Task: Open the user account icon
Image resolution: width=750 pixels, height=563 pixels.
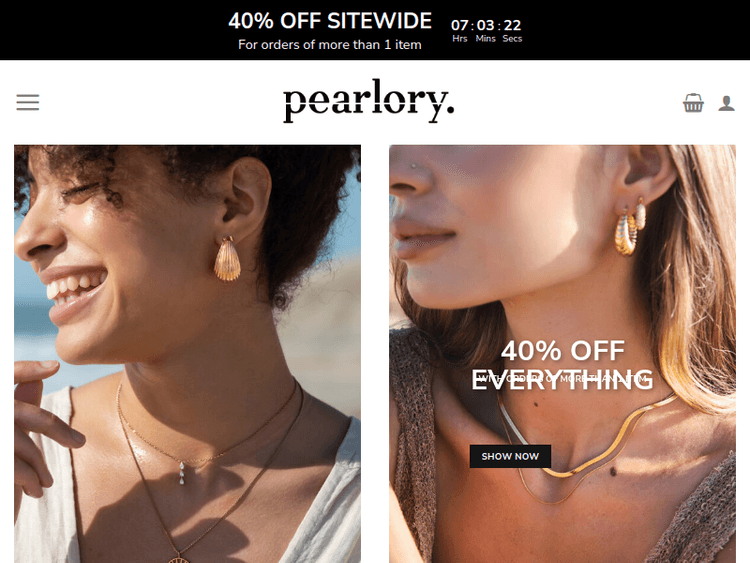Action: click(x=726, y=103)
